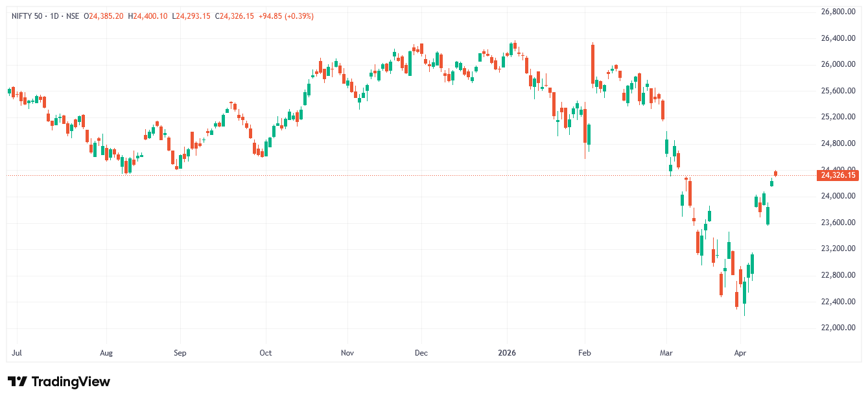Click the Apr label on time axis
Screen dimensions: 868x401
click(x=740, y=353)
